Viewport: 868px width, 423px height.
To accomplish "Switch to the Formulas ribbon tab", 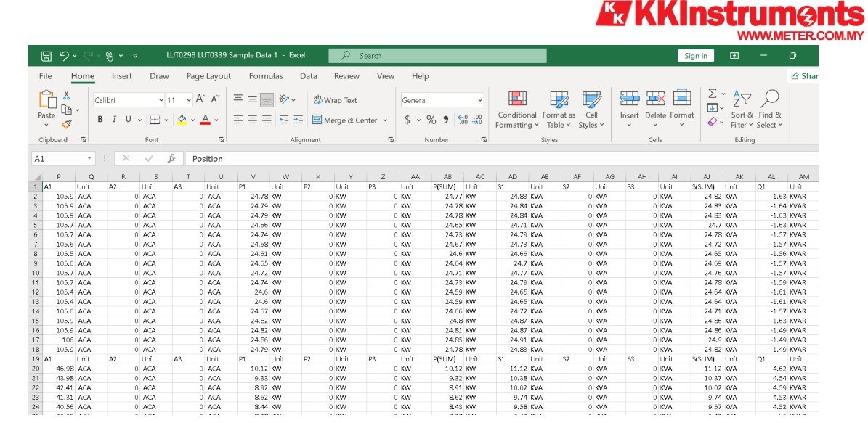I will (266, 76).
